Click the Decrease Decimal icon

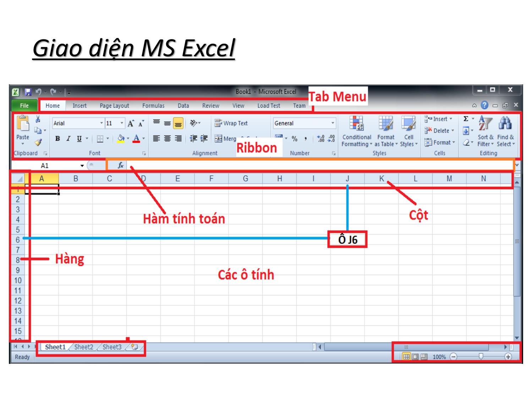331,138
